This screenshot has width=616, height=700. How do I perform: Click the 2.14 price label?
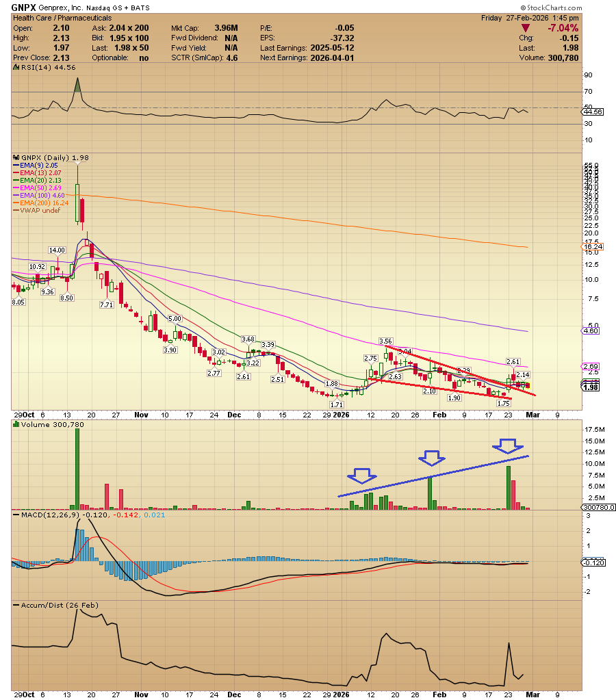(x=523, y=374)
